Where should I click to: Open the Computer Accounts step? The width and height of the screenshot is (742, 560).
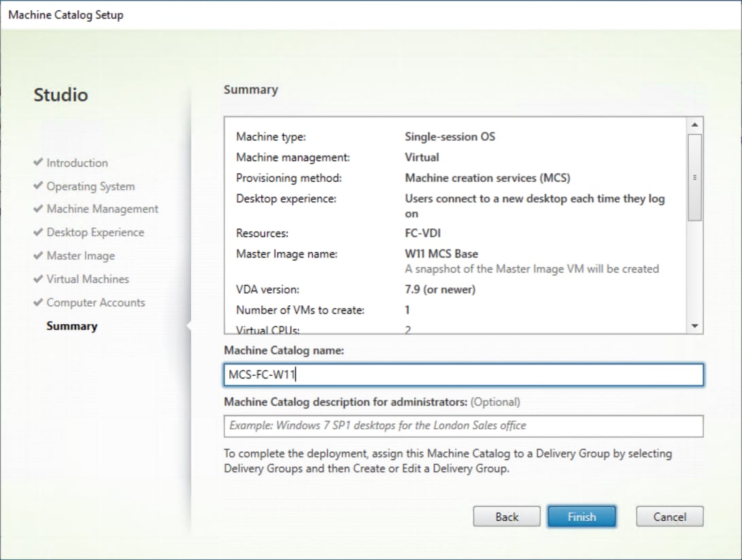tap(96, 302)
